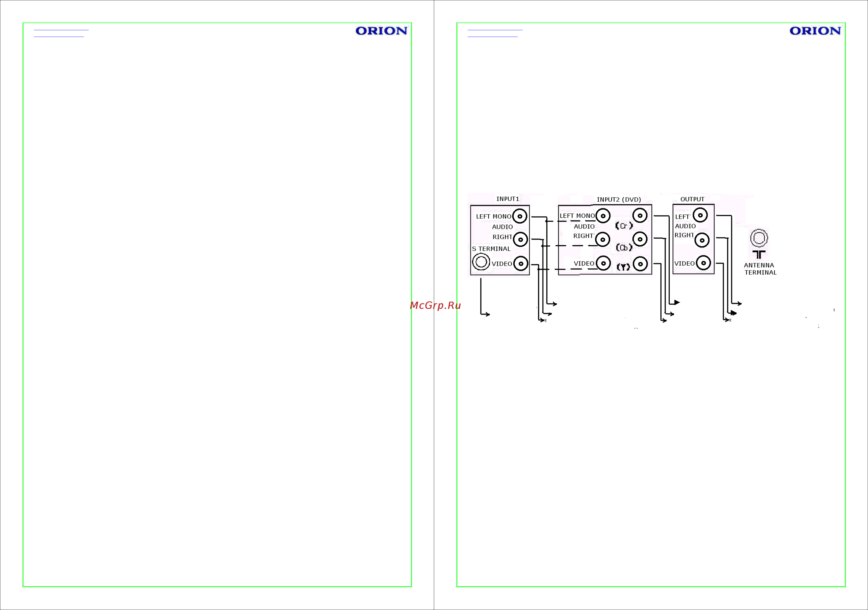Click the 'LEFT MONO' label in INPUT2
The height and width of the screenshot is (610, 868).
tap(577, 216)
